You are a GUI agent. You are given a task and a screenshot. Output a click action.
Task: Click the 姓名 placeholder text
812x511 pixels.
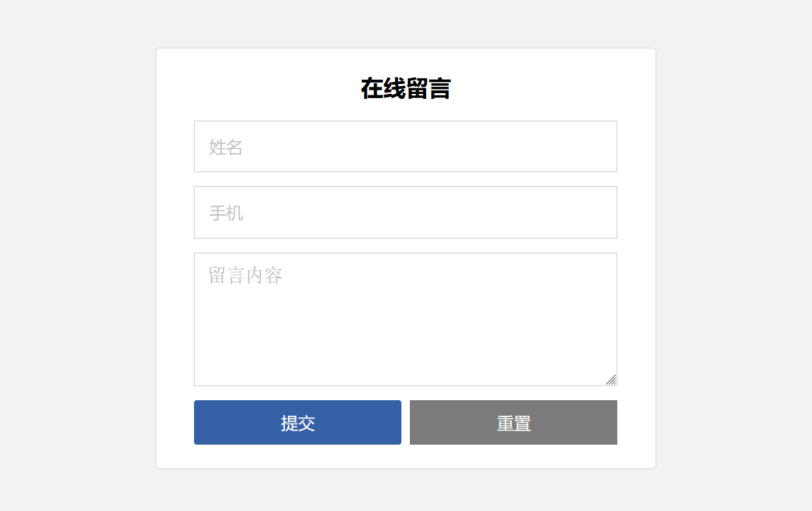226,148
